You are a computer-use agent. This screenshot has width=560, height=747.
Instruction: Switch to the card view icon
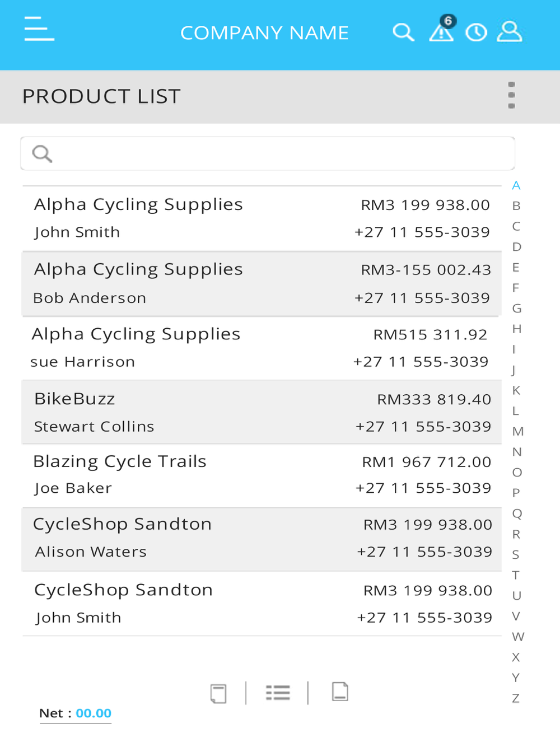(218, 693)
